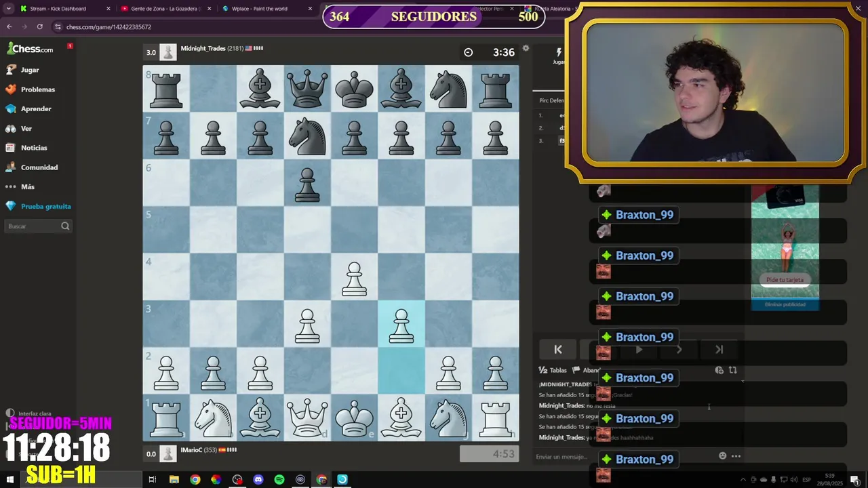This screenshot has height=488, width=868.
Task: Click the Eliminar publicidad link
Action: pos(785,304)
